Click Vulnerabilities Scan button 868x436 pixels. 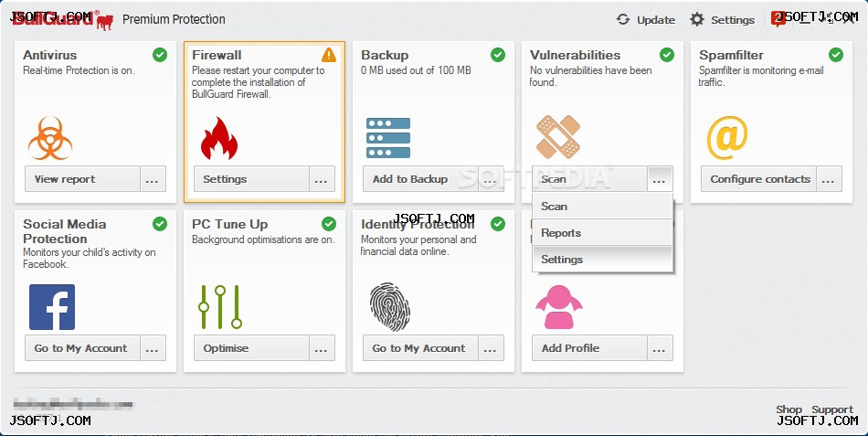(x=589, y=179)
